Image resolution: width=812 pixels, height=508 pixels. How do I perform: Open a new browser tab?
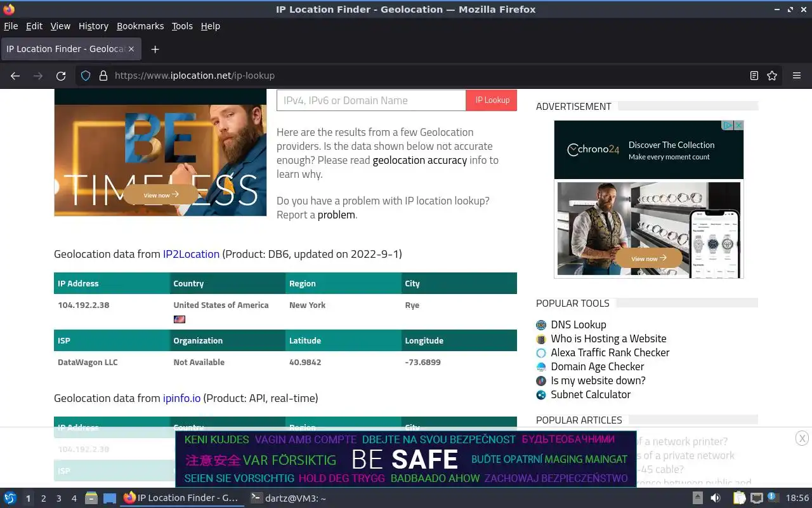pos(155,49)
